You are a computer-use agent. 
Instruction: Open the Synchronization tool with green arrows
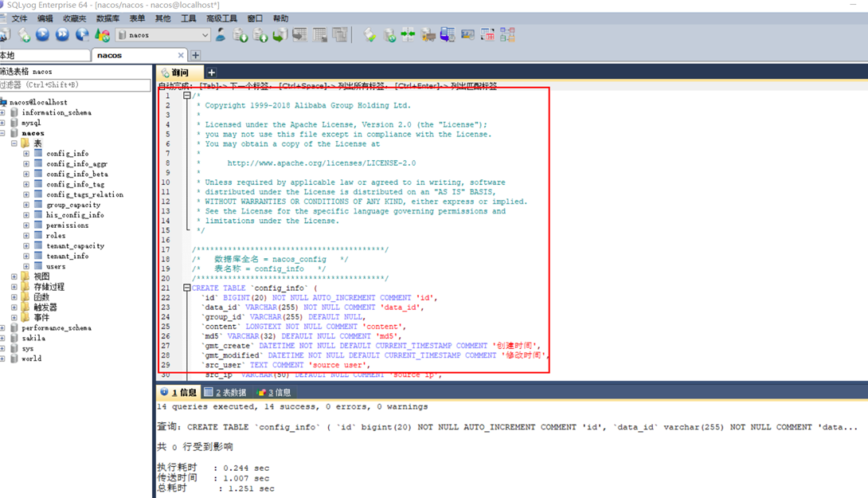(x=408, y=35)
